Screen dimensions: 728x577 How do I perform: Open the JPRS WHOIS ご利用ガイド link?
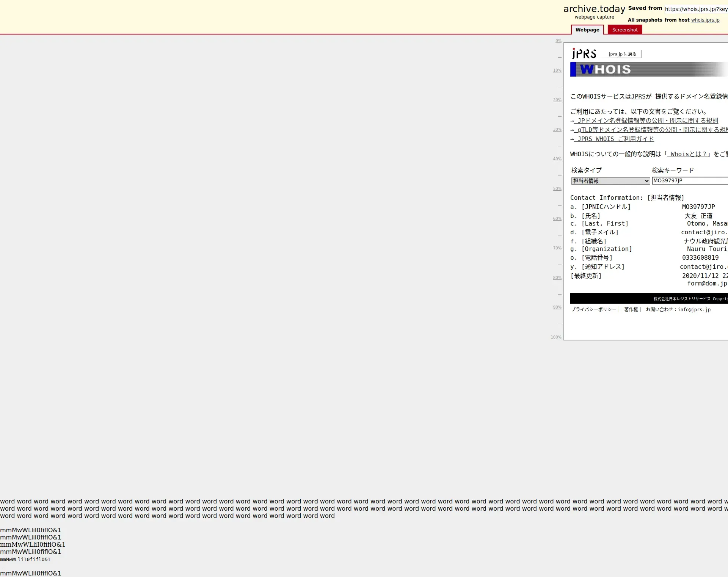615,139
